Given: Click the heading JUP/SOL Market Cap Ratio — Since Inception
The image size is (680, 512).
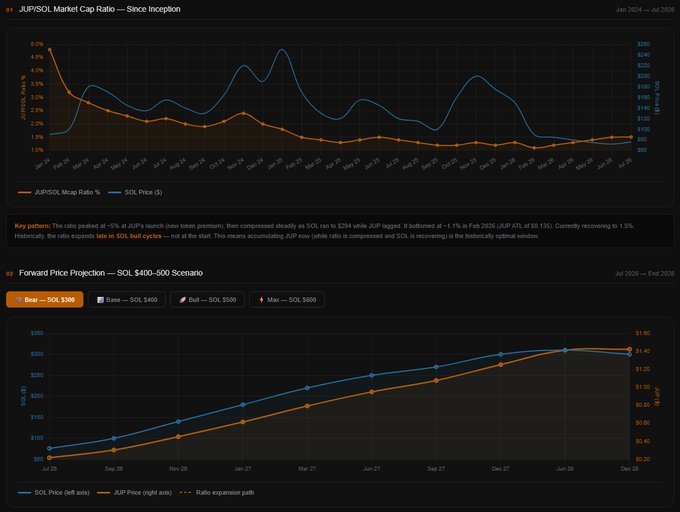Looking at the screenshot, I should click(x=100, y=9).
